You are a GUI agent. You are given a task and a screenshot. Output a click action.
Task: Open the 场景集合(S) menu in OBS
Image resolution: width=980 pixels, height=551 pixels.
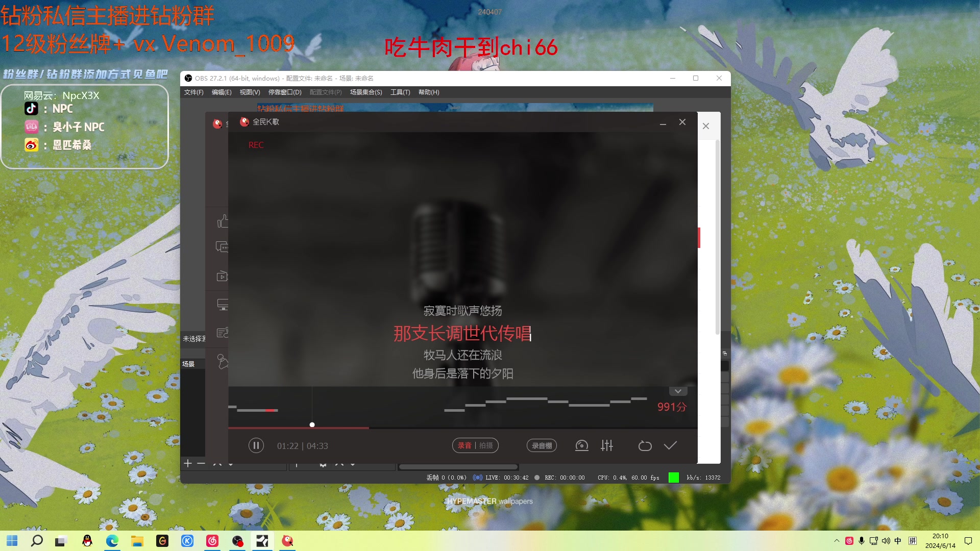366,92
